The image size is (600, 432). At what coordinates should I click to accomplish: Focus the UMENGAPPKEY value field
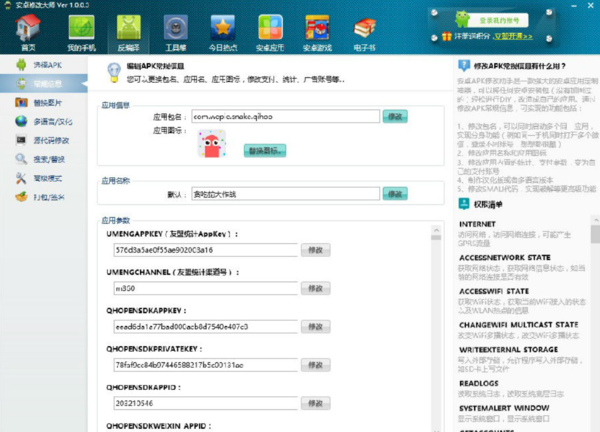point(205,250)
